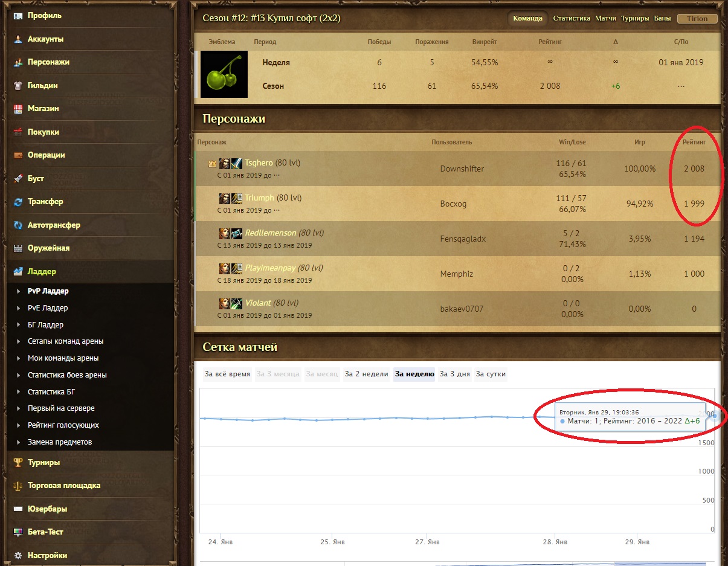Switch to the Статистика tab

[x=572, y=19]
